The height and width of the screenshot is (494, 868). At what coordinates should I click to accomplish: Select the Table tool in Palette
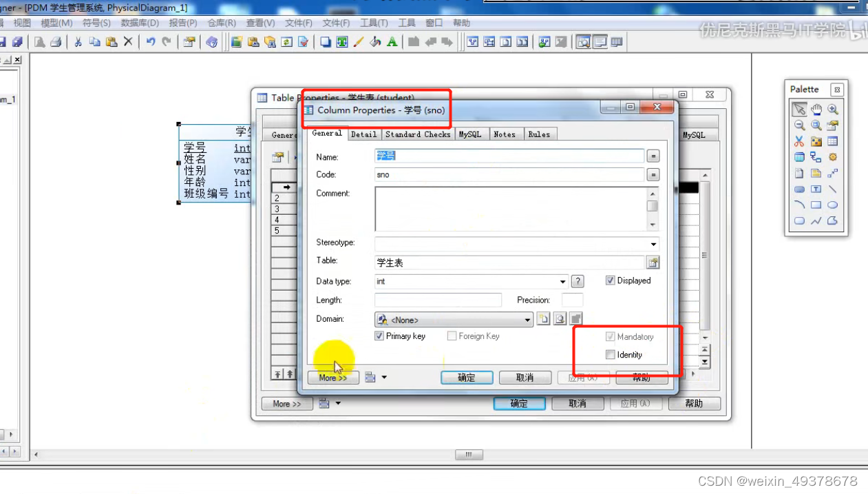click(833, 141)
